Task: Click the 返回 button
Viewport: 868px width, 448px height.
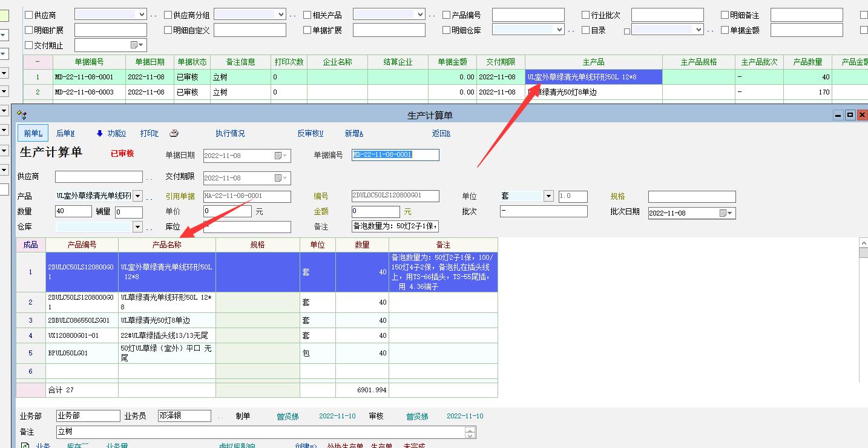Action: coord(441,134)
